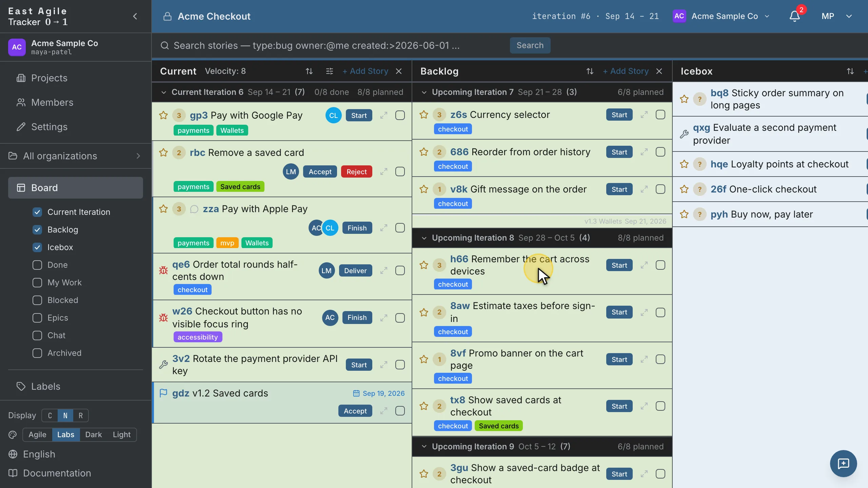Close the Current column
Image resolution: width=868 pixels, height=488 pixels.
pos(399,71)
